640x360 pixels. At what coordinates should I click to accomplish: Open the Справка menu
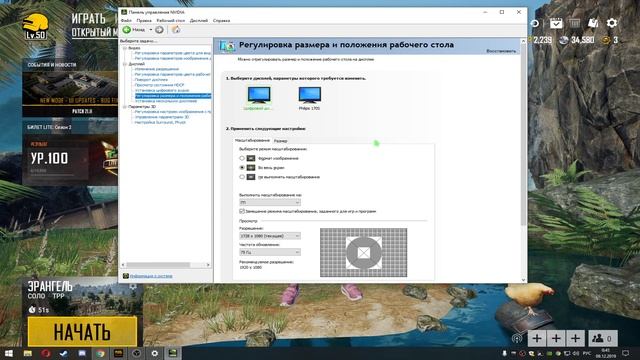221,20
